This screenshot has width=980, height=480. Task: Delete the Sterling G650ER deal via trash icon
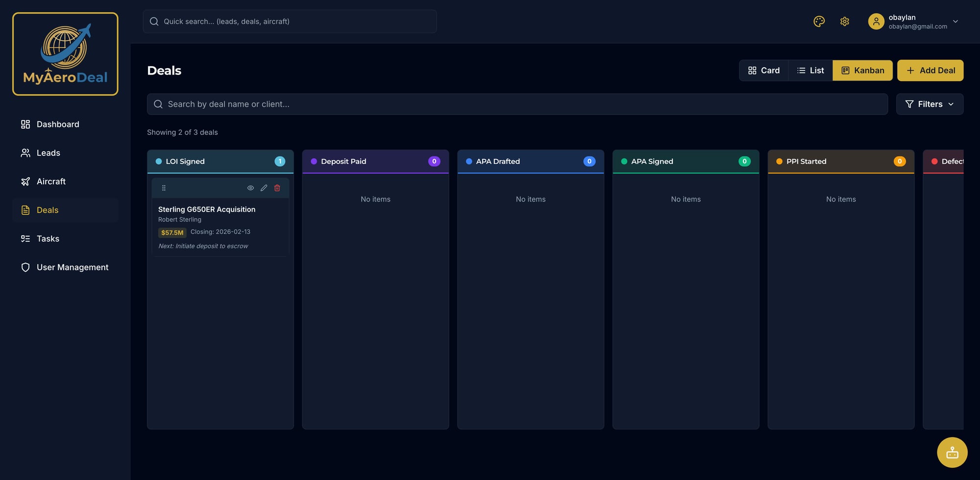277,187
